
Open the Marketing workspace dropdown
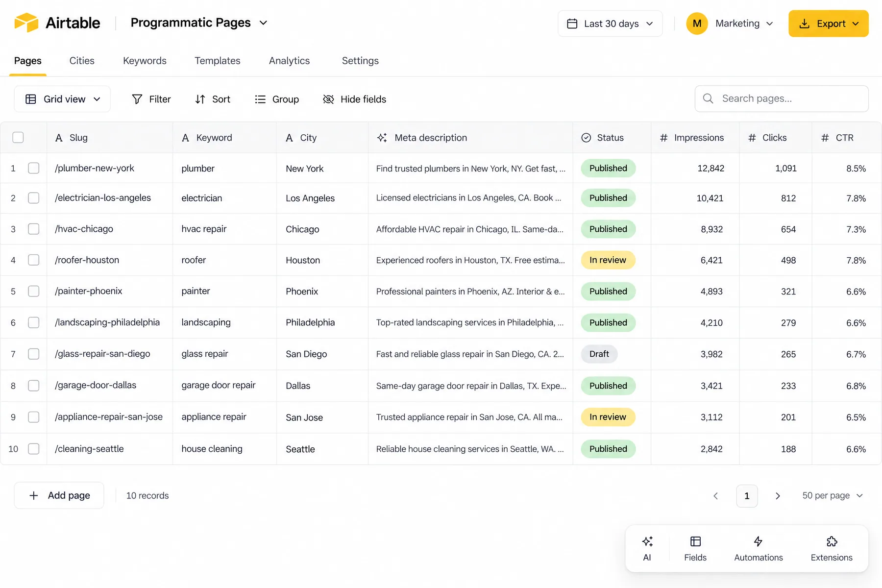pyautogui.click(x=730, y=24)
